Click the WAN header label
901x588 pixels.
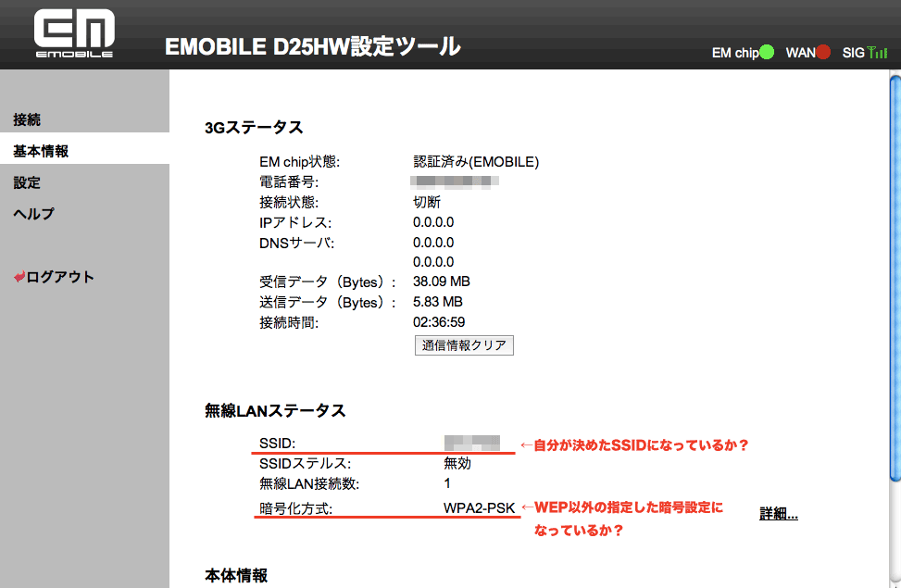(800, 53)
